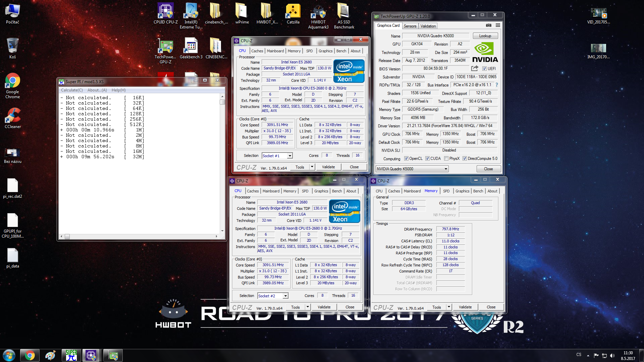Open Bench tab in Socket #2 CPU-Z
The width and height of the screenshot is (644, 362).
click(x=337, y=191)
